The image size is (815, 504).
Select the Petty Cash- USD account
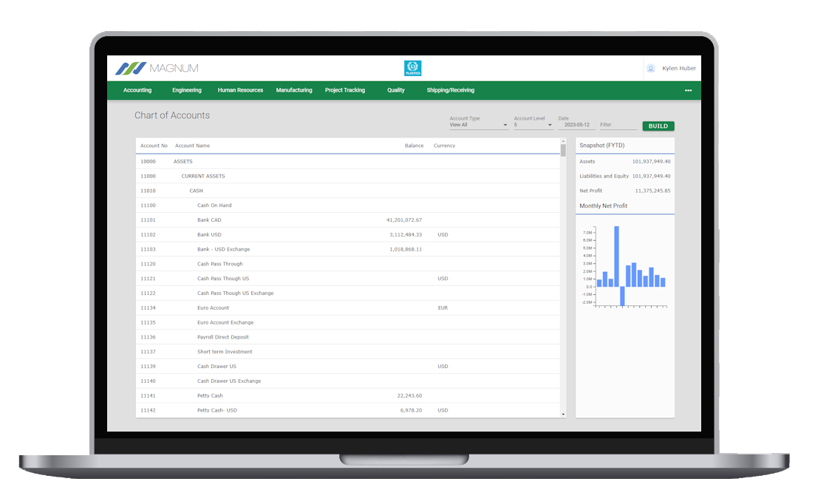click(x=348, y=410)
